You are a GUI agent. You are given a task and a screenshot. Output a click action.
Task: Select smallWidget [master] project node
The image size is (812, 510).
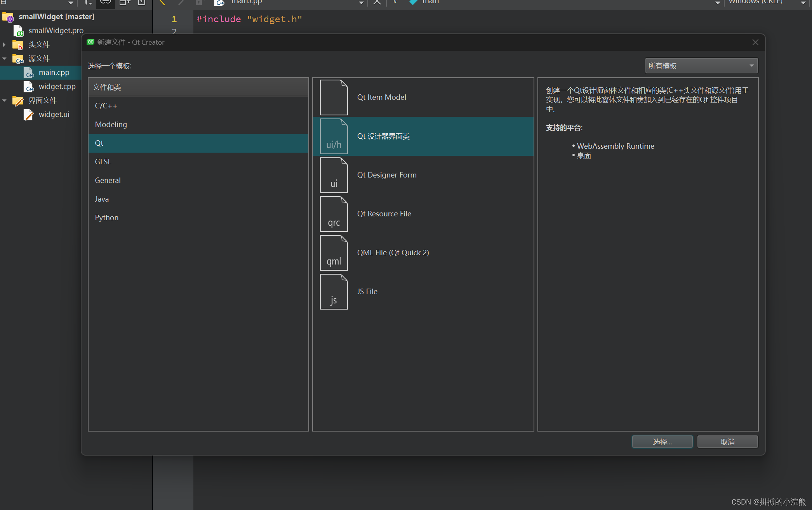click(x=56, y=17)
